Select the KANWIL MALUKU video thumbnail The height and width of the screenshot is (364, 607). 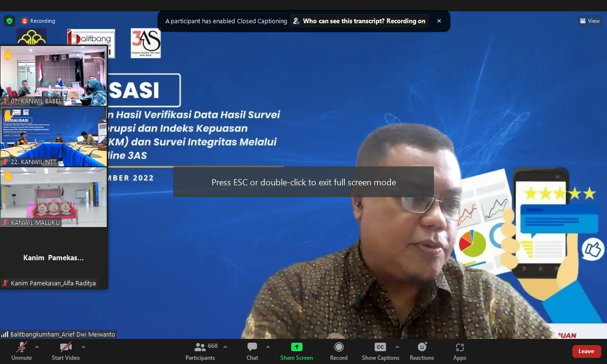point(54,197)
